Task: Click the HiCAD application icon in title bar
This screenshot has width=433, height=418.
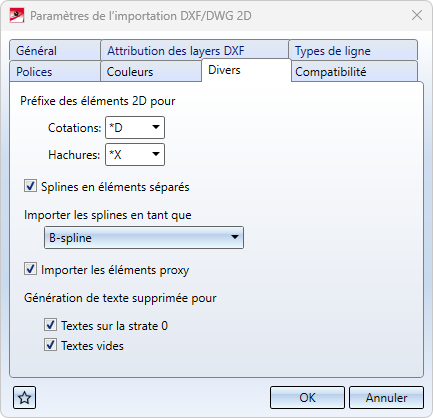Action: coord(17,16)
